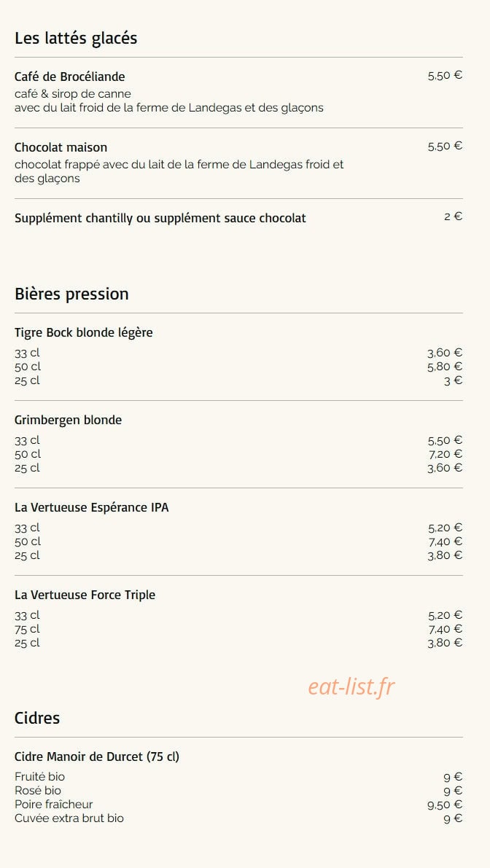Click the Cuvée extra brut bio option
The width and height of the screenshot is (490, 868).
click(x=69, y=818)
